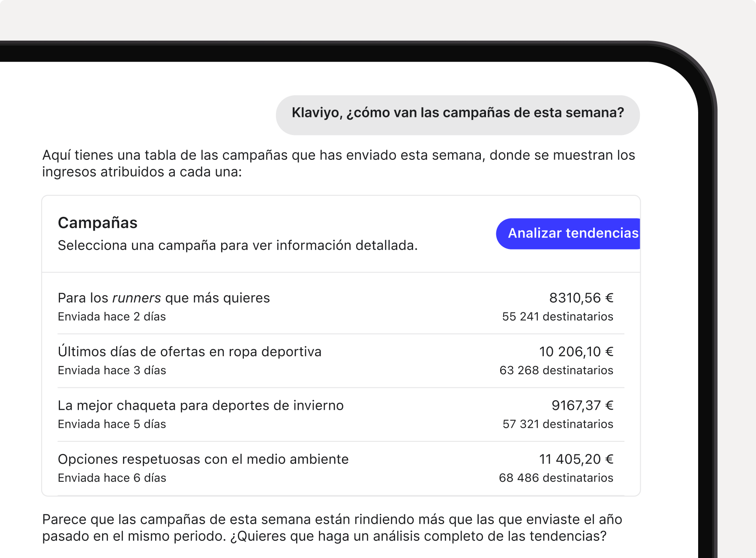Click the revenue value 11 405,20 €
Viewport: 756px width, 558px height.
[576, 459]
